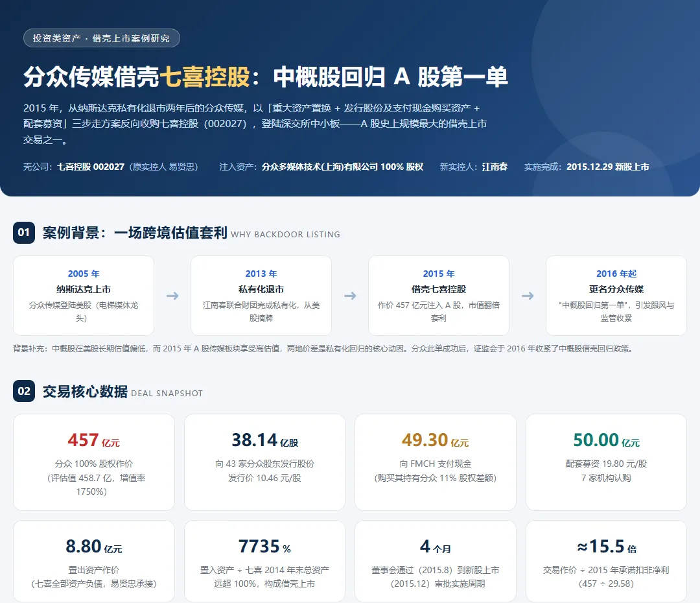700x603 pixels.
Task: Click the 分众传媒登陆美股 description text
Action: tap(84, 311)
